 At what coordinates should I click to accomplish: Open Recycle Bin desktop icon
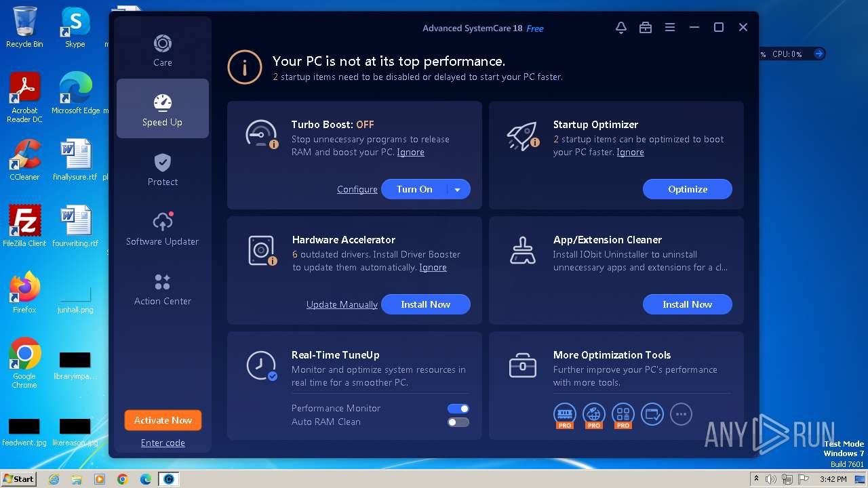pyautogui.click(x=24, y=27)
